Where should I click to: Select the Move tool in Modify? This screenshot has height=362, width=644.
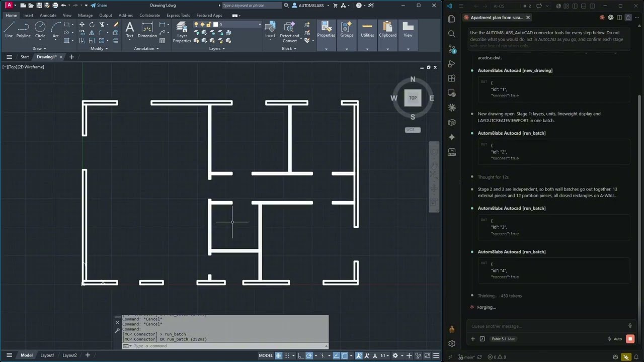pyautogui.click(x=83, y=25)
